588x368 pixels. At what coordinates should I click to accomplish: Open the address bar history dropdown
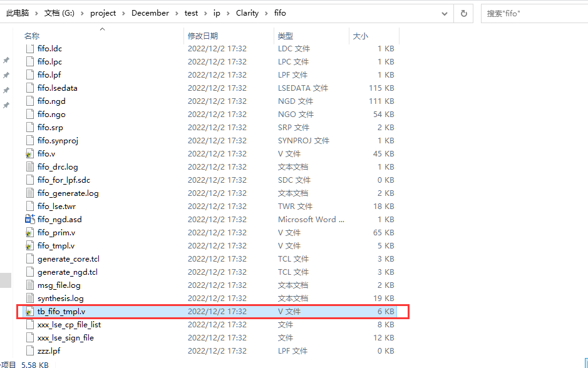(445, 14)
